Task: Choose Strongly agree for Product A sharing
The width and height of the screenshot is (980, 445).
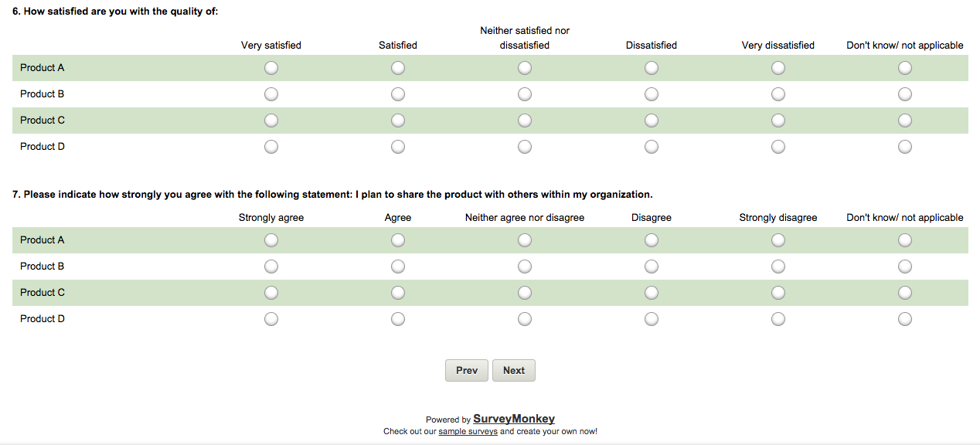Action: click(271, 240)
